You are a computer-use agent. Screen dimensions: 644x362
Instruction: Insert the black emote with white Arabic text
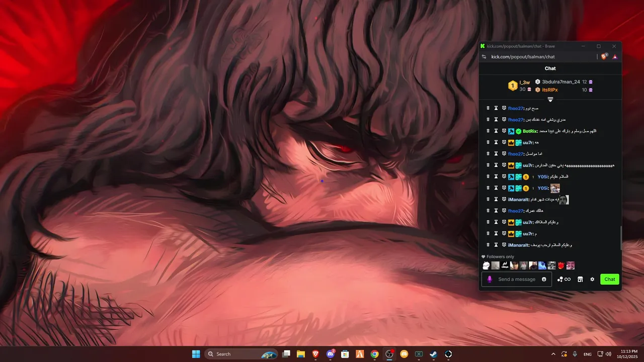(505, 265)
